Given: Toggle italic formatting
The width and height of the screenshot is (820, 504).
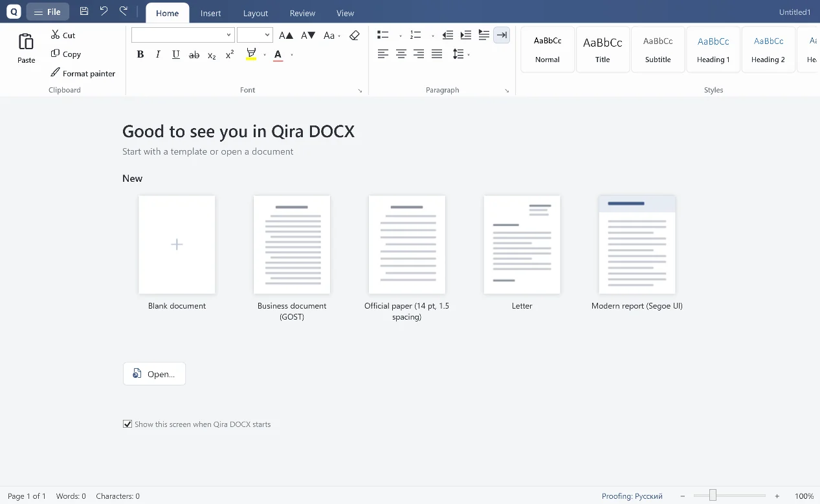Looking at the screenshot, I should tap(158, 55).
